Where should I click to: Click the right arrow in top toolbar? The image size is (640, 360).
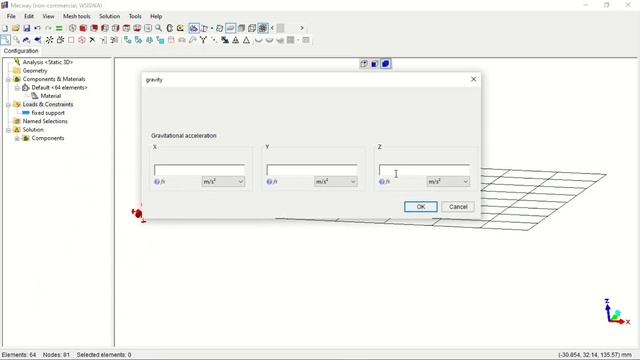[302, 28]
